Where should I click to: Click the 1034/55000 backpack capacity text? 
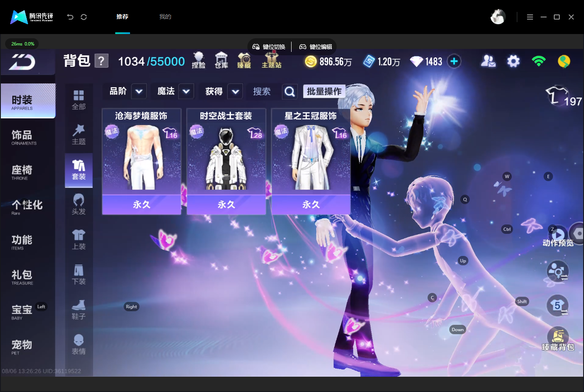coord(151,62)
